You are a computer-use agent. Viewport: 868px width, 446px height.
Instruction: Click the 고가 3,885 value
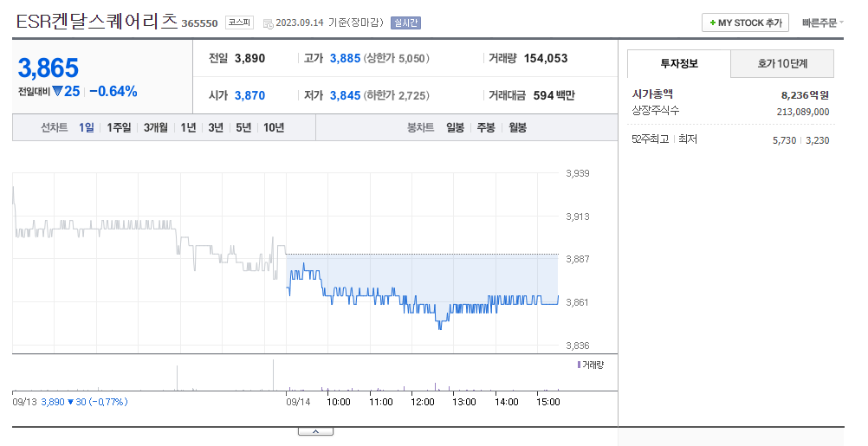click(345, 58)
